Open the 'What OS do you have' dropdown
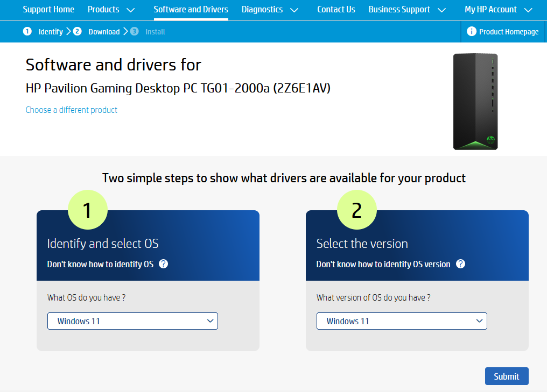 (x=132, y=321)
